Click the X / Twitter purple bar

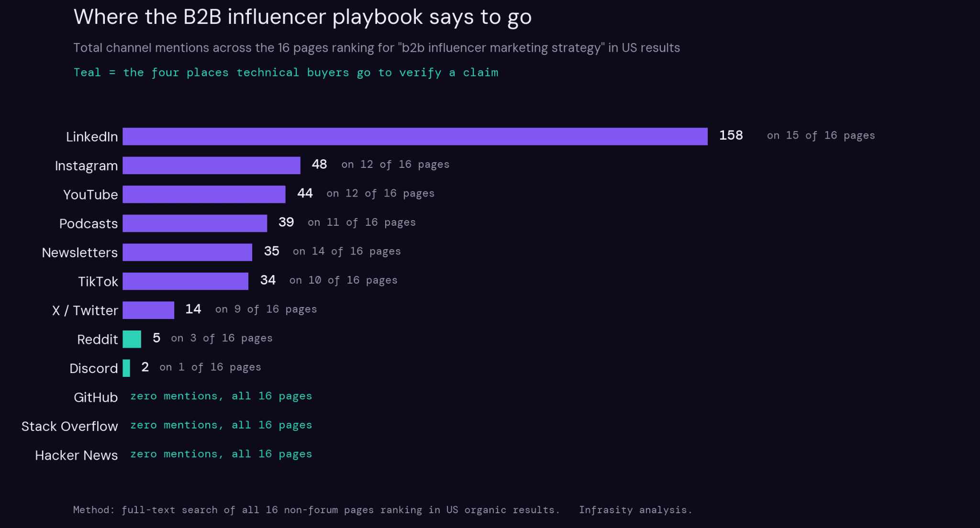[148, 310]
